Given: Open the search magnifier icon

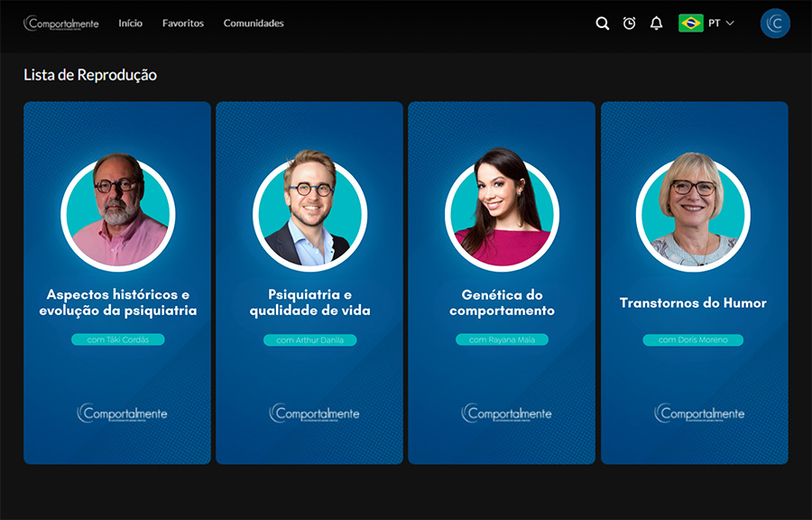Looking at the screenshot, I should click(x=603, y=23).
